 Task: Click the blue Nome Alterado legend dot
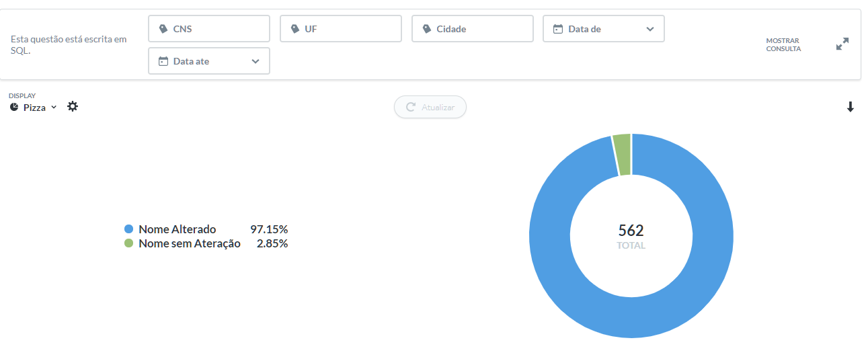[x=129, y=229]
